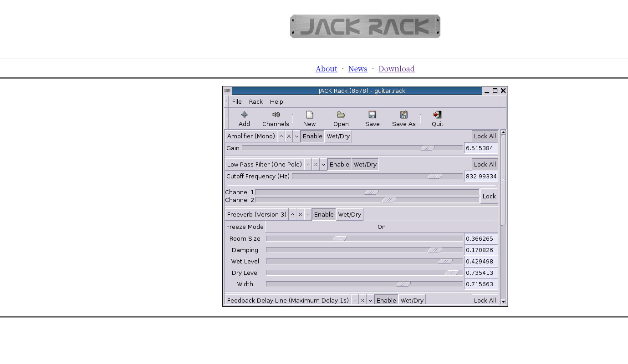The width and height of the screenshot is (628, 364).
Task: Open the File menu
Action: [x=237, y=101]
